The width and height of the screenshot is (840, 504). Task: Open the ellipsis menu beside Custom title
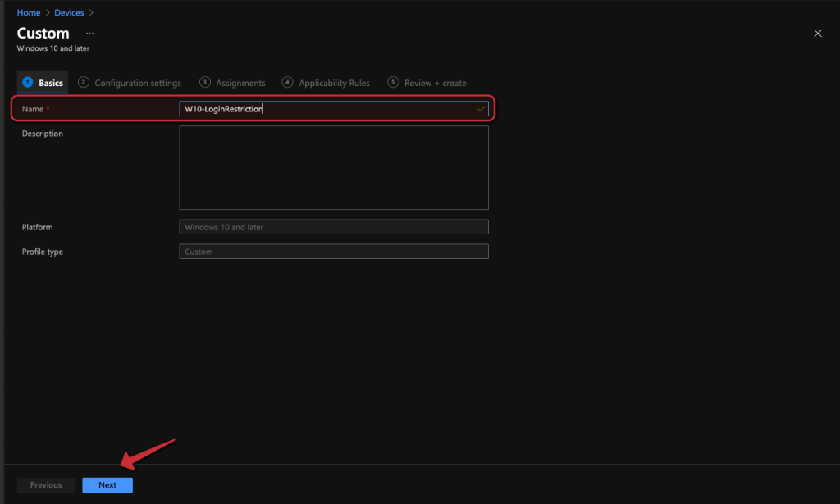tap(89, 34)
